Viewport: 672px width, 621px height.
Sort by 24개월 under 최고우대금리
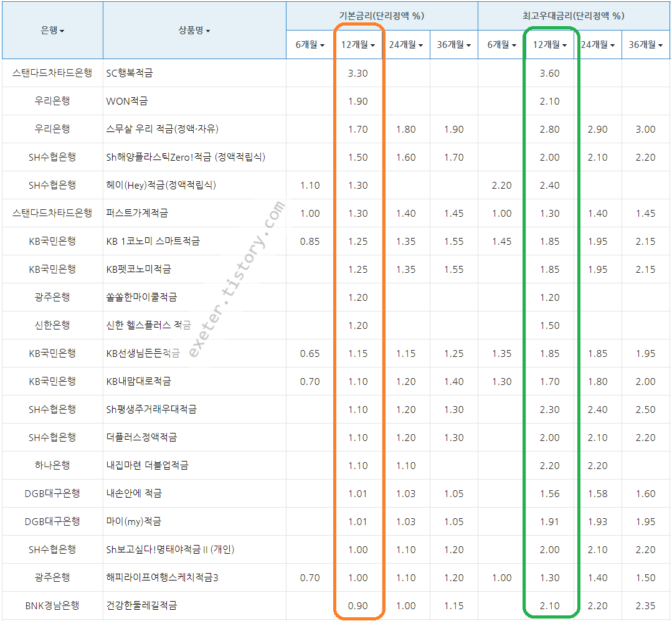pyautogui.click(x=598, y=45)
